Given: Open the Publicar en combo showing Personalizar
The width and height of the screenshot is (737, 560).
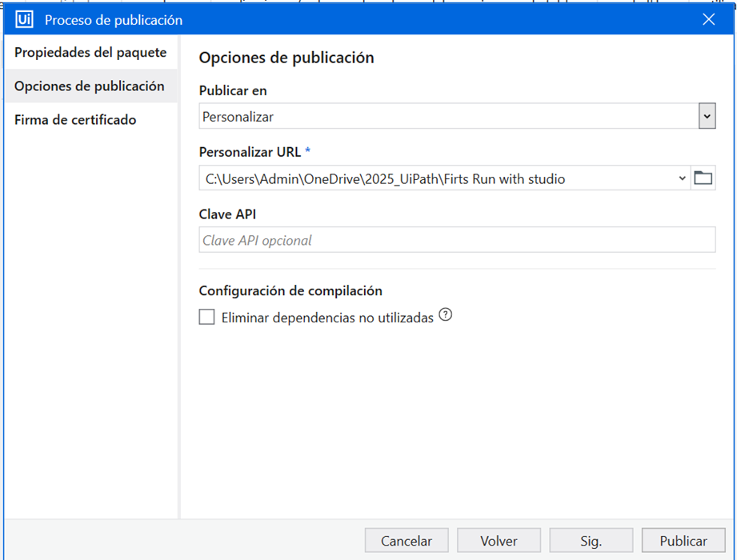Looking at the screenshot, I should [x=457, y=116].
